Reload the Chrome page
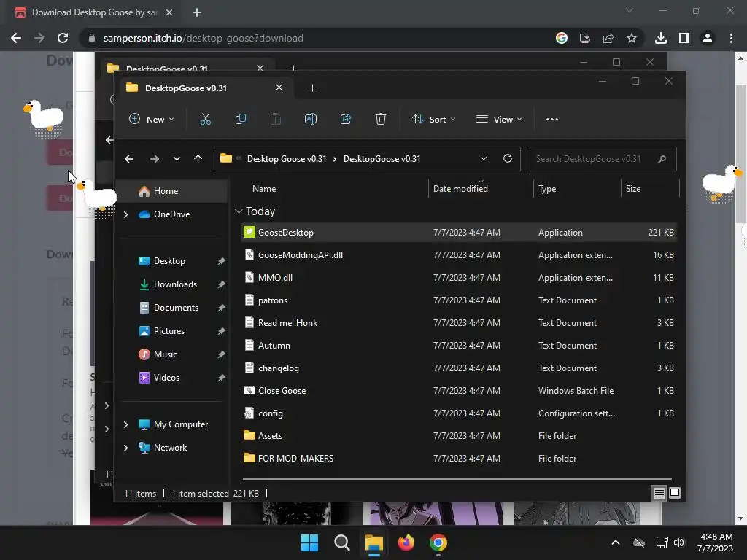The width and height of the screenshot is (747, 560). [63, 38]
